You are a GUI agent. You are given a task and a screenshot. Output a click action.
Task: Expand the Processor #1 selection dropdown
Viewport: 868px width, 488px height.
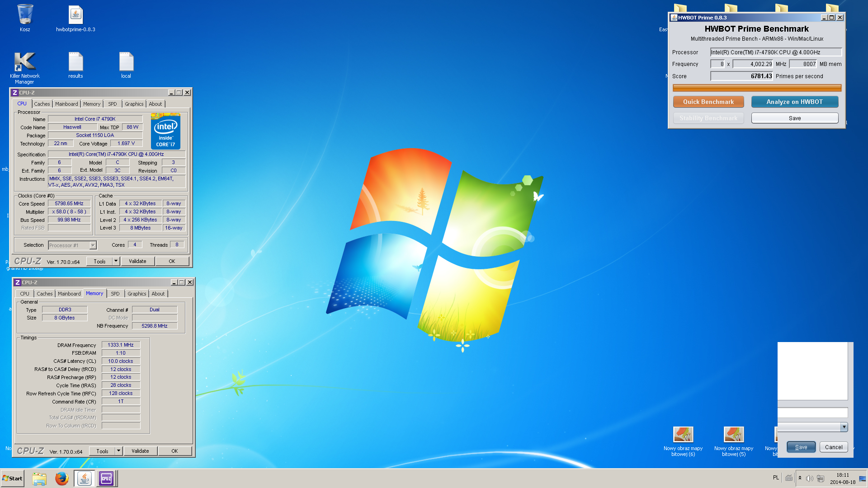coord(93,245)
